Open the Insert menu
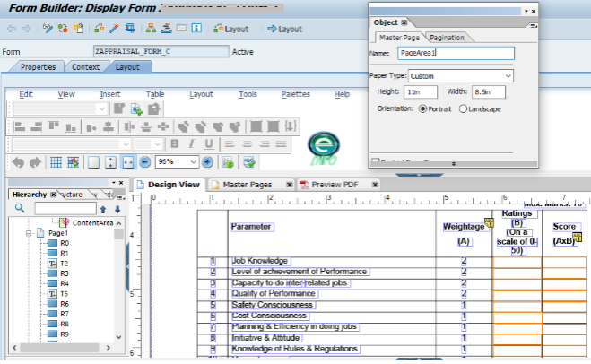 110,94
